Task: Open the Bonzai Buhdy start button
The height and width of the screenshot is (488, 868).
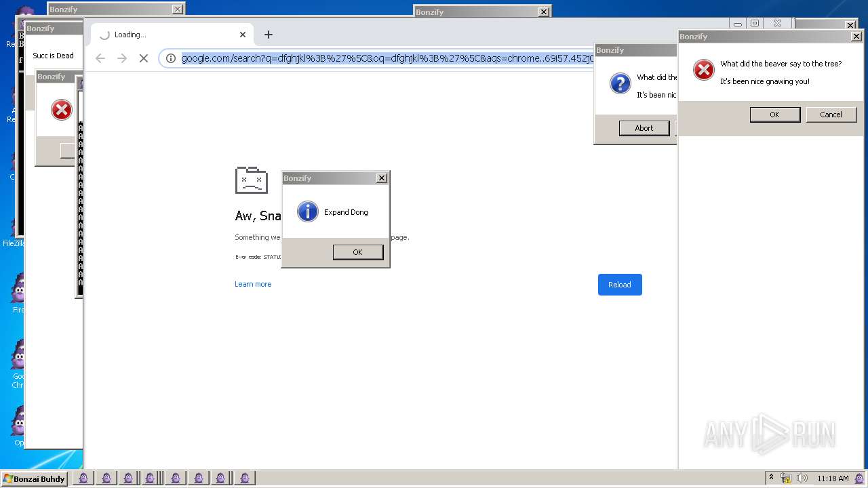Action: click(35, 479)
